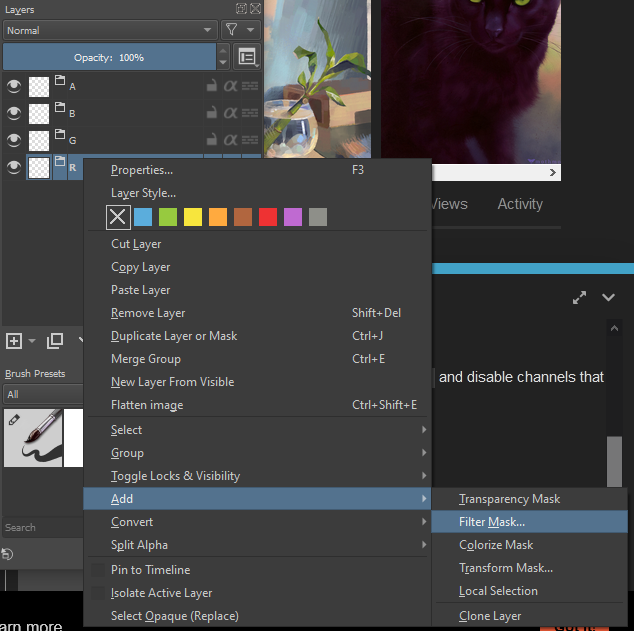Add a Local Selection
The height and width of the screenshot is (631, 634).
click(529, 591)
